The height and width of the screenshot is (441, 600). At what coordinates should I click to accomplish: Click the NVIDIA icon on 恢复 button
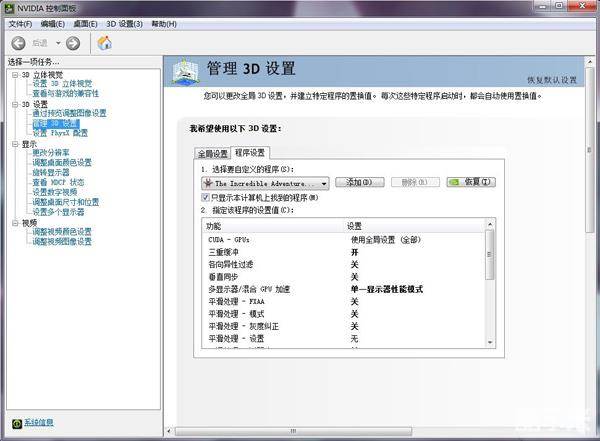coord(455,183)
